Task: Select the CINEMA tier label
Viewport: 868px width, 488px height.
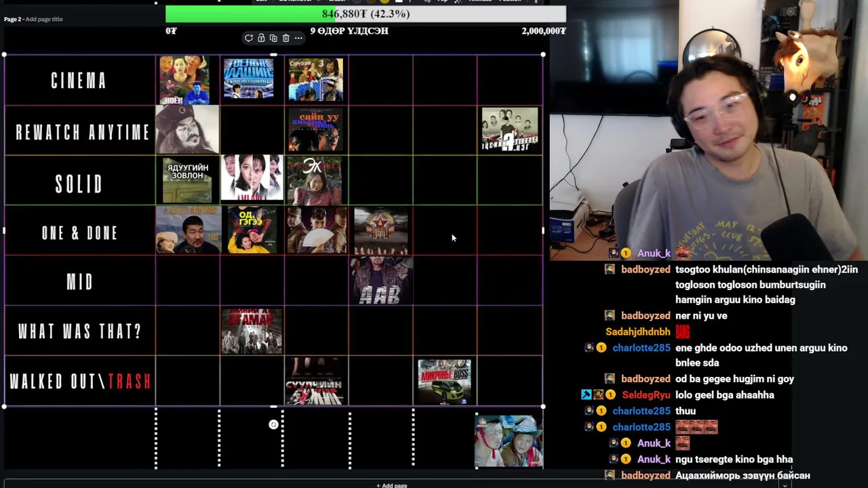Action: point(79,81)
